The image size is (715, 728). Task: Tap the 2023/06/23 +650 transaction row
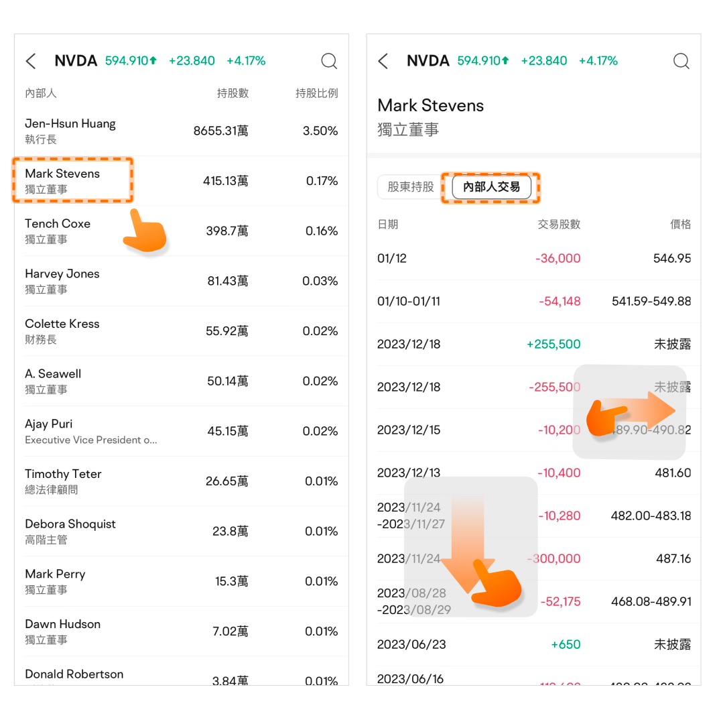(x=533, y=644)
